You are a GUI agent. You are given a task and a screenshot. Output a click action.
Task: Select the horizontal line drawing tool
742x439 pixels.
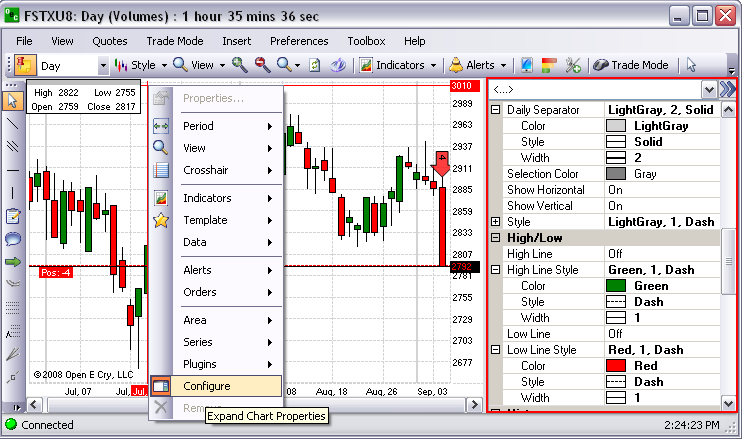pos(13,192)
